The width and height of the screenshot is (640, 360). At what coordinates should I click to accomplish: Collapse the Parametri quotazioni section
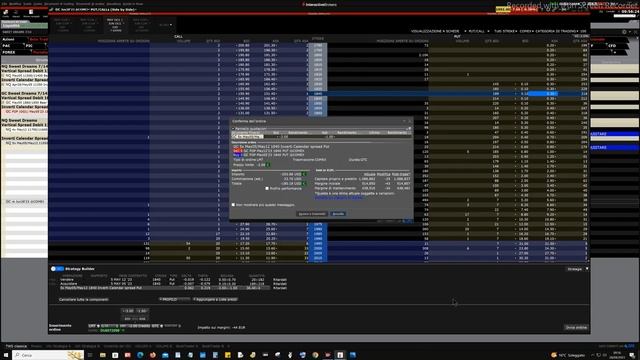pos(233,129)
